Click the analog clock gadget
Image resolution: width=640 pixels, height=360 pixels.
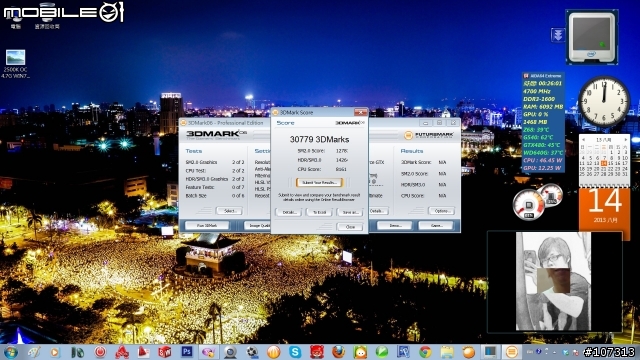tap(604, 102)
